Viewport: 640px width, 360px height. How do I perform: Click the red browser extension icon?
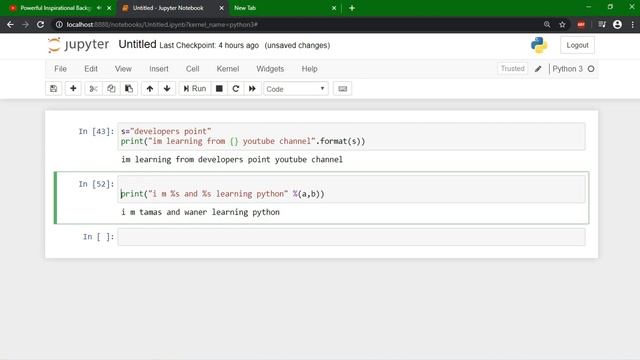581,24
